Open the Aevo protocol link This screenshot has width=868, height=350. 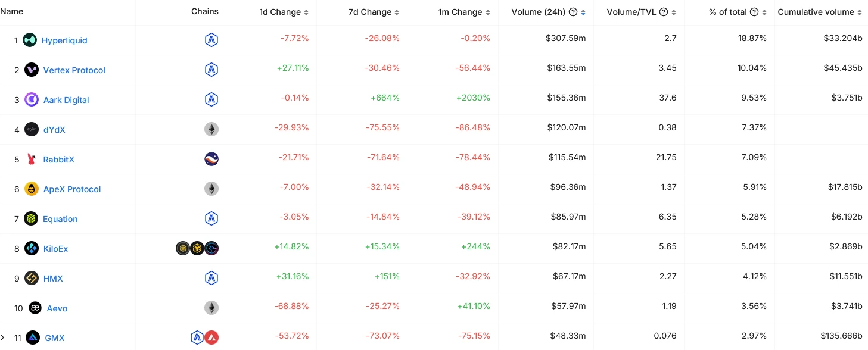point(57,308)
